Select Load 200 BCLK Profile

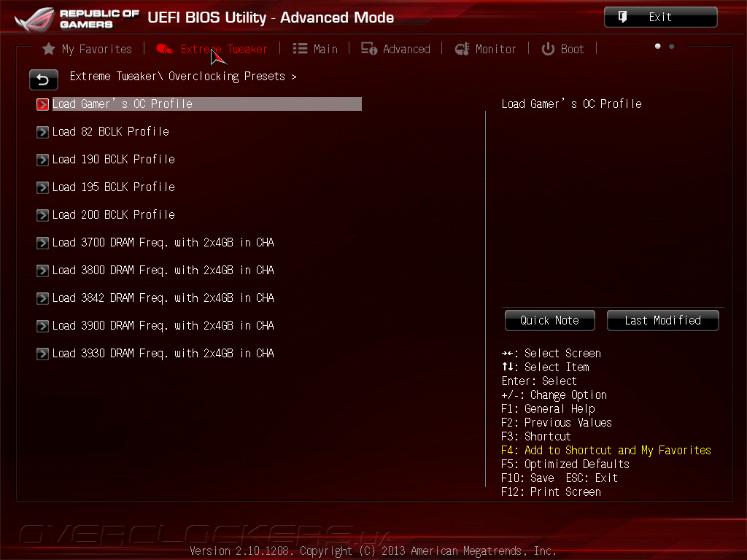[113, 215]
